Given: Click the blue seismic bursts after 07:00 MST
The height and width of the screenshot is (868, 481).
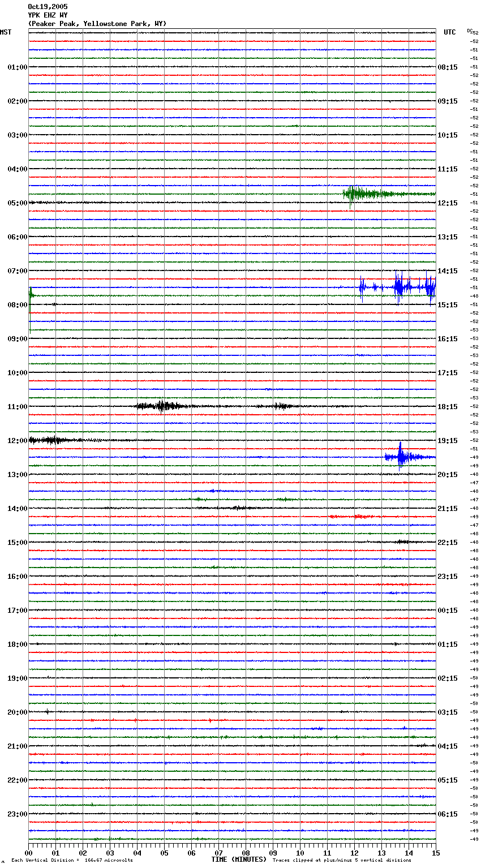Looking at the screenshot, I should (x=397, y=287).
